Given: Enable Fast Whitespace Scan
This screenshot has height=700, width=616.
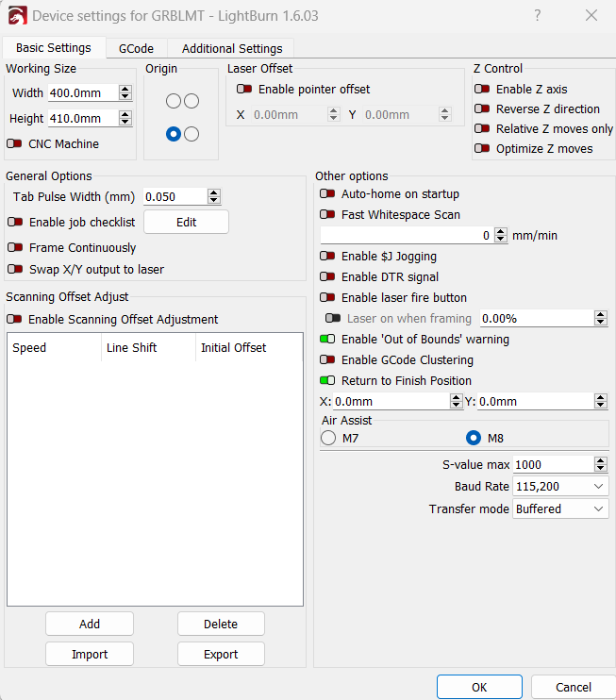Looking at the screenshot, I should [327, 215].
